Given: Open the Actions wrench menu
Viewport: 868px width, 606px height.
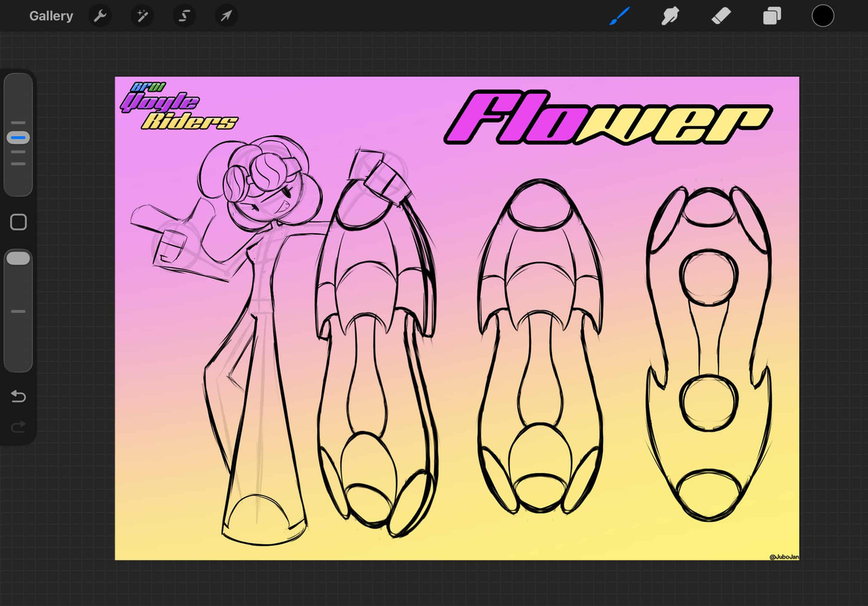Looking at the screenshot, I should [x=100, y=16].
